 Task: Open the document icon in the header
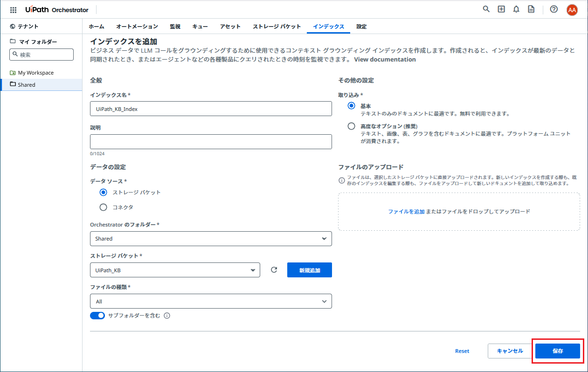(531, 9)
